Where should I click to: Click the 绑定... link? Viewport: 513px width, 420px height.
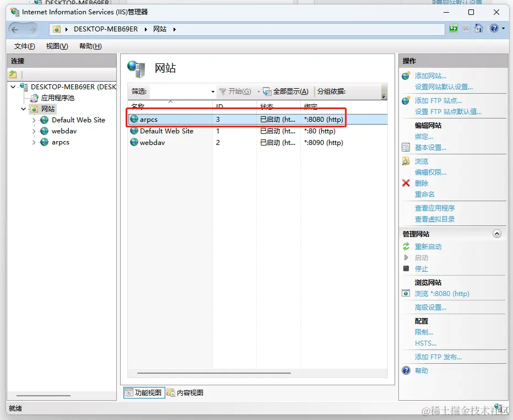[x=424, y=137]
